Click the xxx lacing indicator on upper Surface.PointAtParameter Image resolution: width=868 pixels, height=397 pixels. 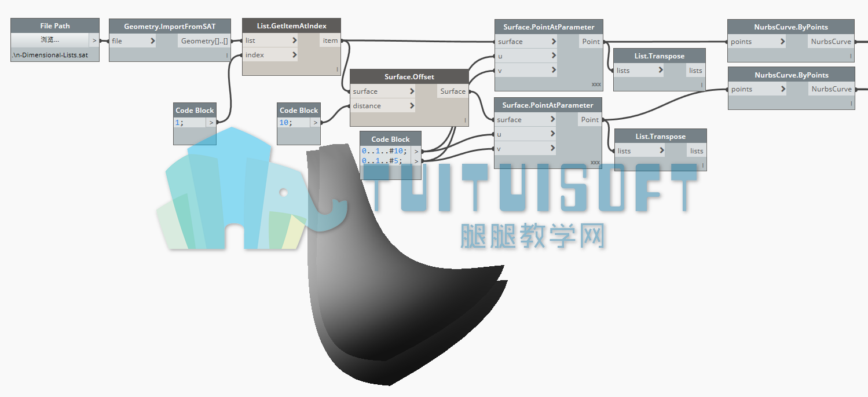pyautogui.click(x=596, y=84)
